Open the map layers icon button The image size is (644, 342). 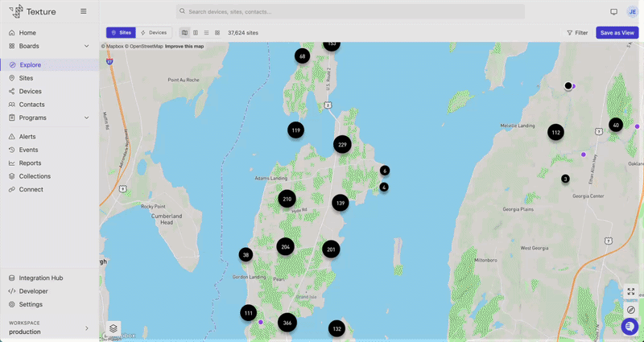pos(114,328)
